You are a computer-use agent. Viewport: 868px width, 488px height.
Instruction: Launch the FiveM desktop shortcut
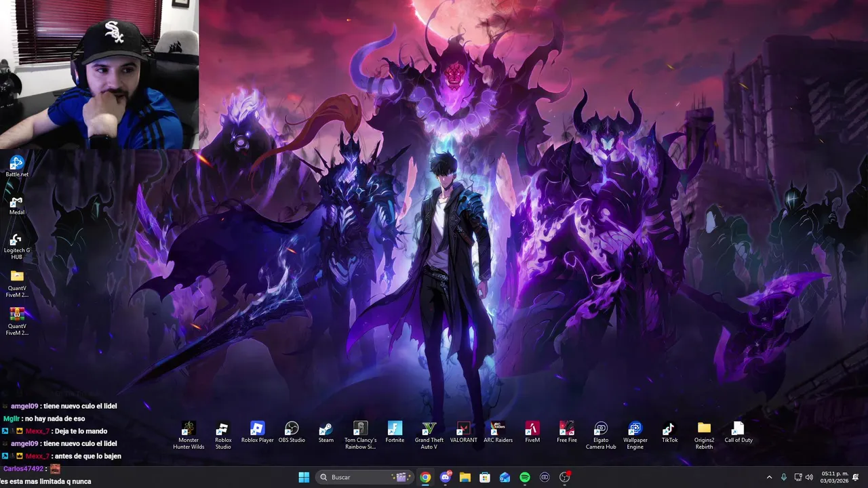[x=532, y=432]
